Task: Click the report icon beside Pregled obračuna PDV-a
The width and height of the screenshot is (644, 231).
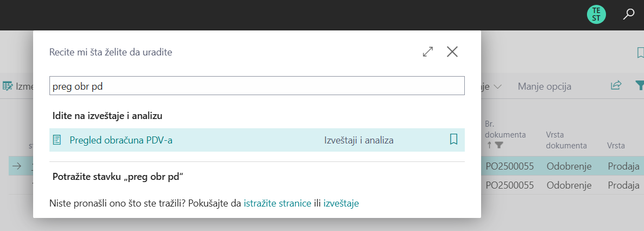Action: point(57,140)
